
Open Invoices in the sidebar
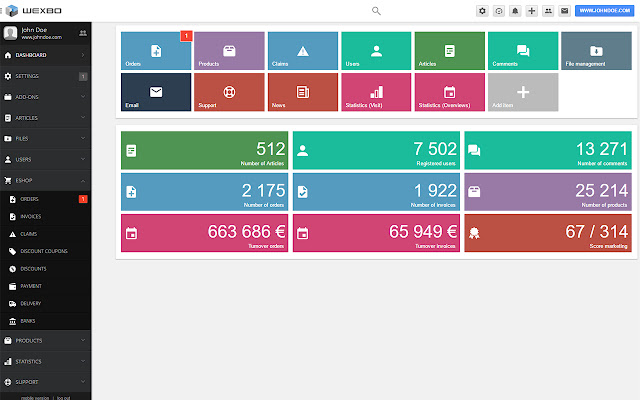coord(45,217)
